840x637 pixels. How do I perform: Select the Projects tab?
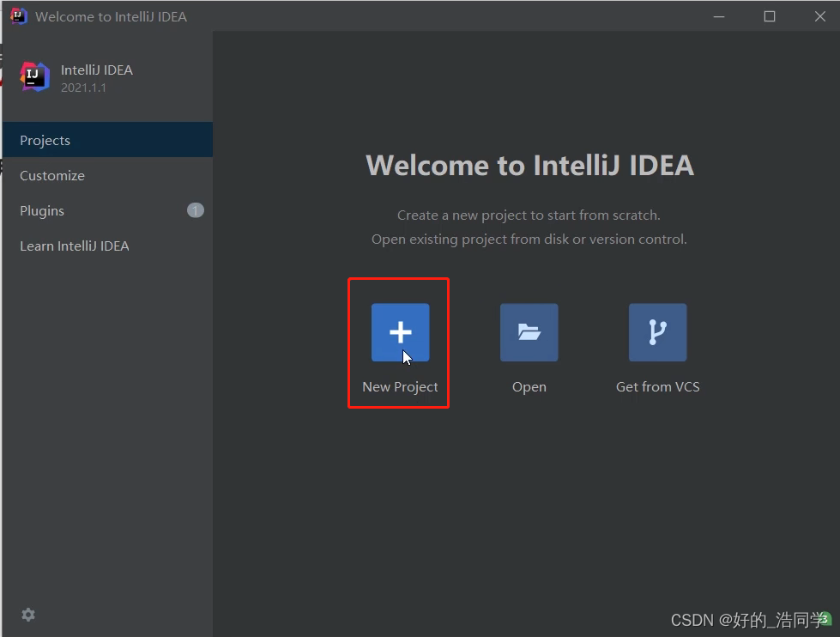coord(107,140)
